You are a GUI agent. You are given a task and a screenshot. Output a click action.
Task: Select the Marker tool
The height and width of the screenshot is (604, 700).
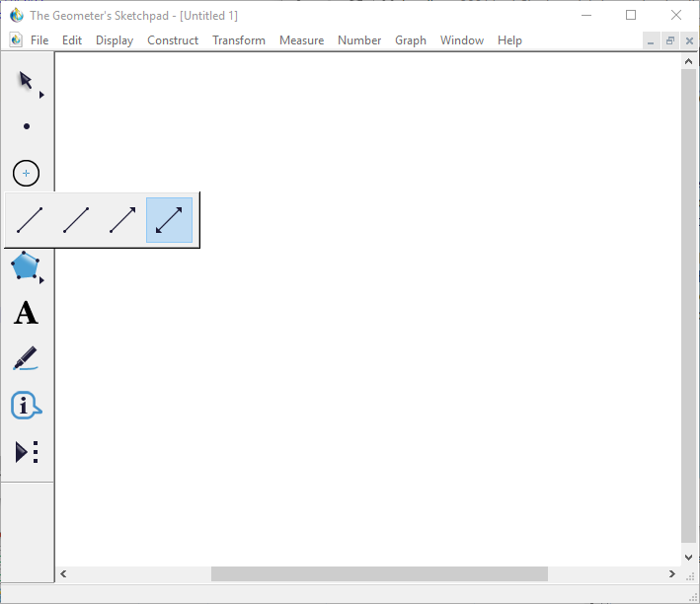click(26, 358)
